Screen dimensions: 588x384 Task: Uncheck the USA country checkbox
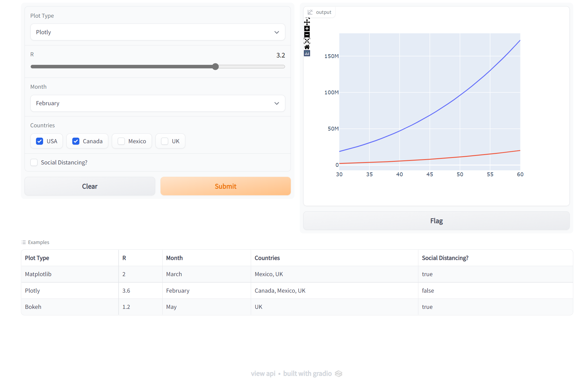pyautogui.click(x=40, y=141)
